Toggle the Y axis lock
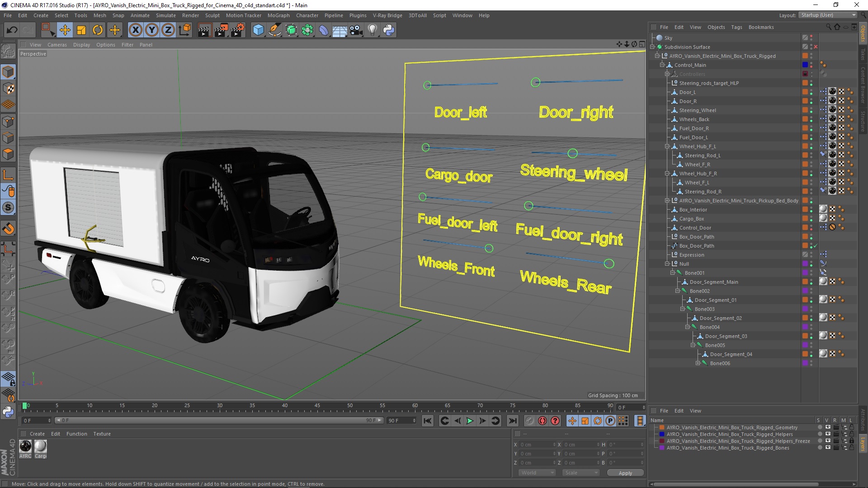The image size is (868, 488). 152,30
